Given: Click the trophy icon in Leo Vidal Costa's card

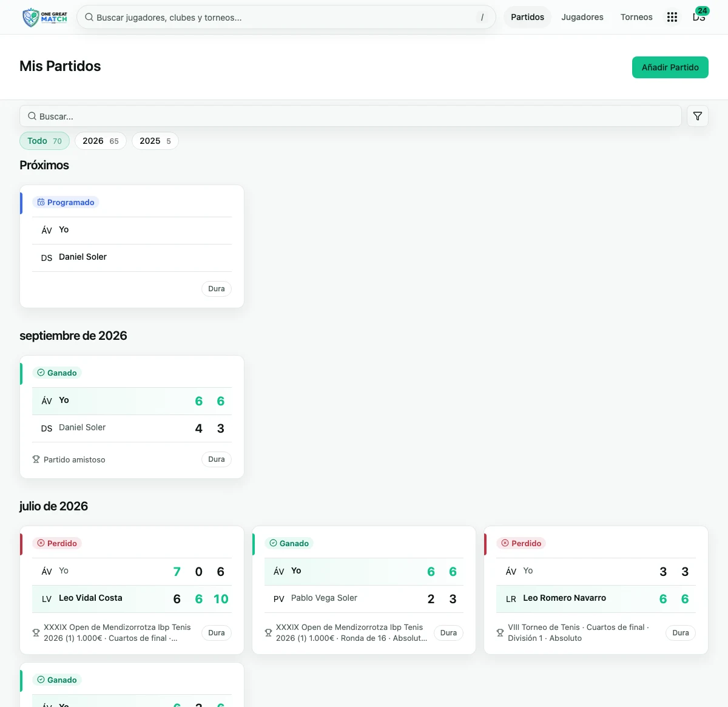Looking at the screenshot, I should pyautogui.click(x=36, y=632).
